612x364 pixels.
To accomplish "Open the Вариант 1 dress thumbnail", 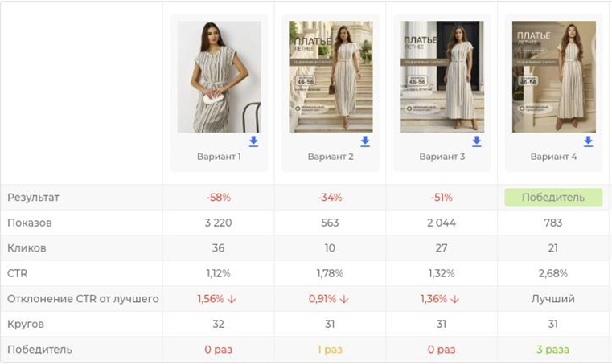I will [219, 77].
